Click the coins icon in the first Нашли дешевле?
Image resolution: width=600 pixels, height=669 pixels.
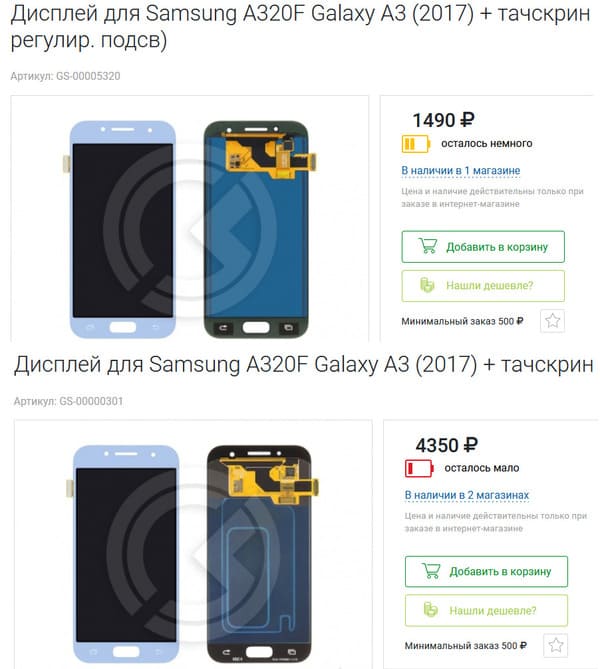(x=427, y=285)
